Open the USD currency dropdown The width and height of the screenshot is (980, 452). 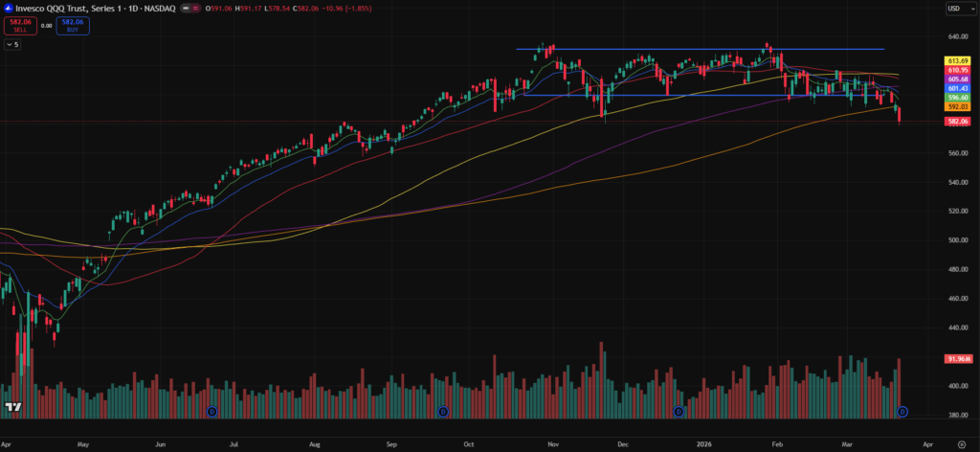(x=955, y=9)
